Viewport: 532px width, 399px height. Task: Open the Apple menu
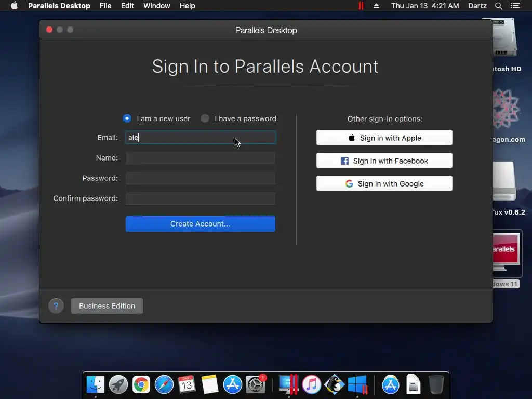pyautogui.click(x=14, y=6)
